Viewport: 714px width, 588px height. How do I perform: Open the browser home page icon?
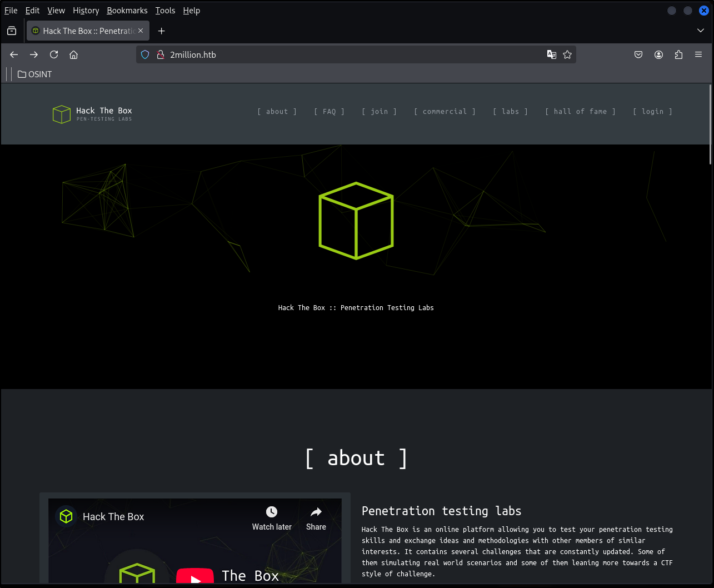(73, 54)
